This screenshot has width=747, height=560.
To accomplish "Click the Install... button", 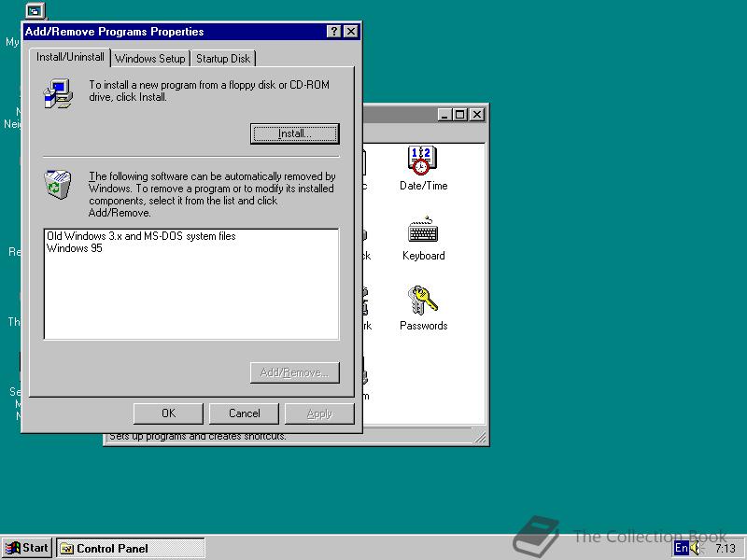I will (294, 133).
